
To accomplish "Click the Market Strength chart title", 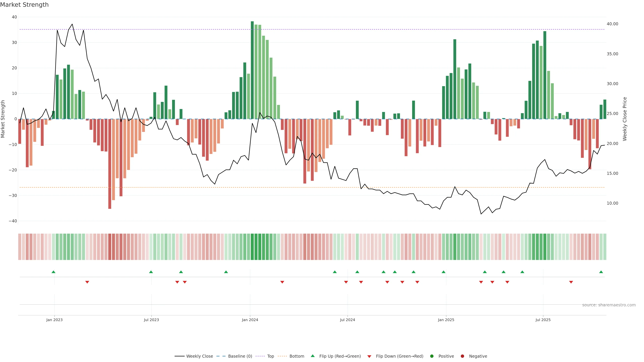I will click(24, 5).
